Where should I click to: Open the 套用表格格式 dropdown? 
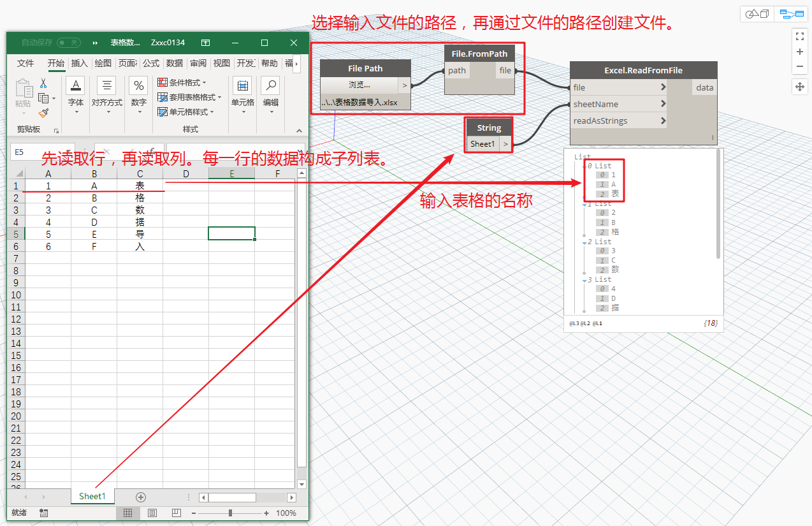click(190, 98)
